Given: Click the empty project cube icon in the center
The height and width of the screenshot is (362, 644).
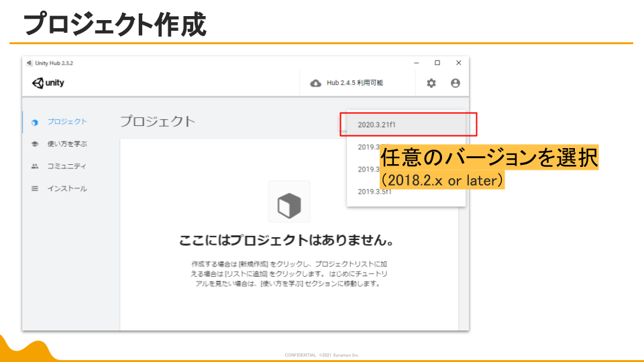Looking at the screenshot, I should (289, 205).
